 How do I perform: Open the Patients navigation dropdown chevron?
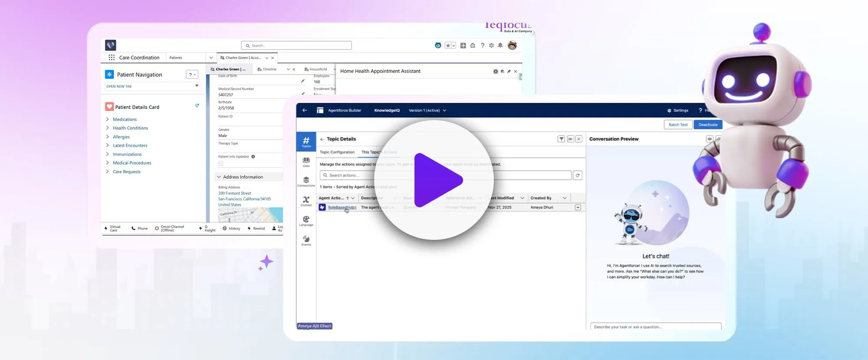pos(211,58)
